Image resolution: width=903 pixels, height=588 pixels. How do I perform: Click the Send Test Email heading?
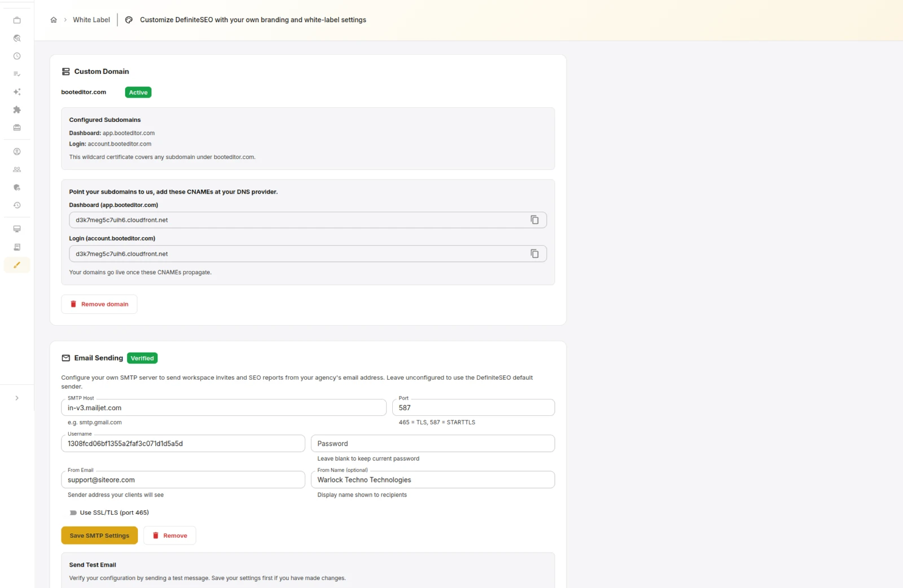(93, 565)
